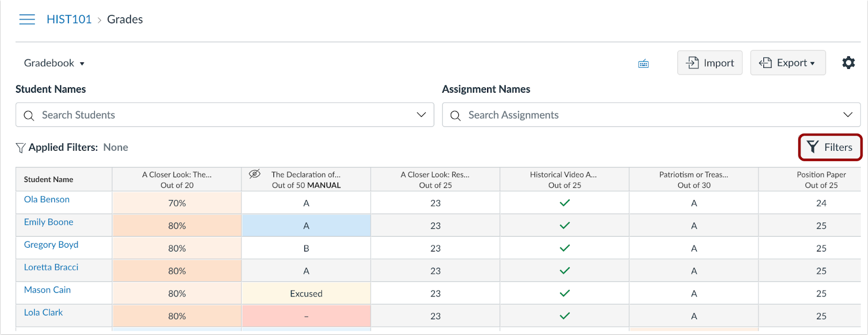Select Lola Clark's red missing grade cell
The width and height of the screenshot is (868, 335).
click(306, 316)
